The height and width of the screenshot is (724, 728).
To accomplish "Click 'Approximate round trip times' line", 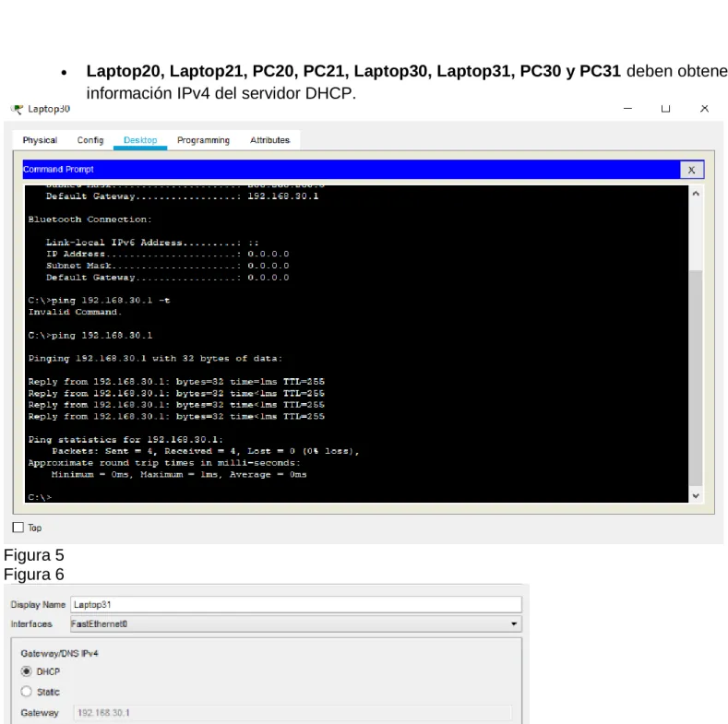I will (x=164, y=463).
